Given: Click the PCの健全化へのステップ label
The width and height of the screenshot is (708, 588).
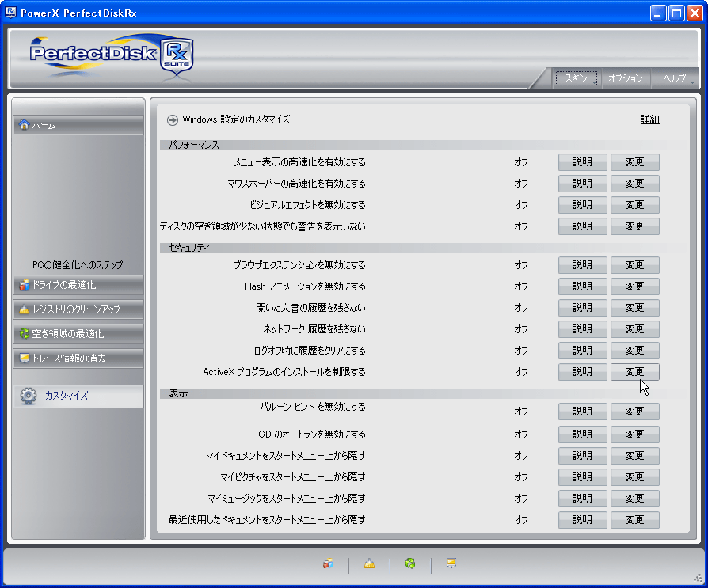Looking at the screenshot, I should point(78,265).
